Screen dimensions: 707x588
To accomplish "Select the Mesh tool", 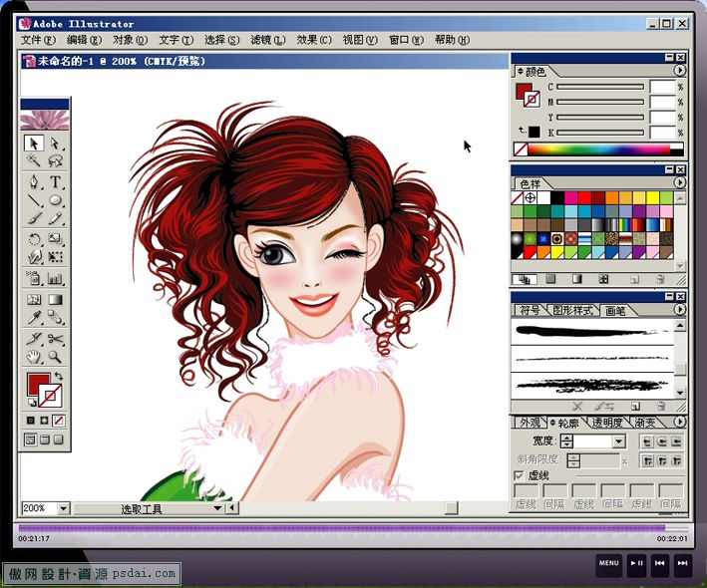I will [34, 300].
